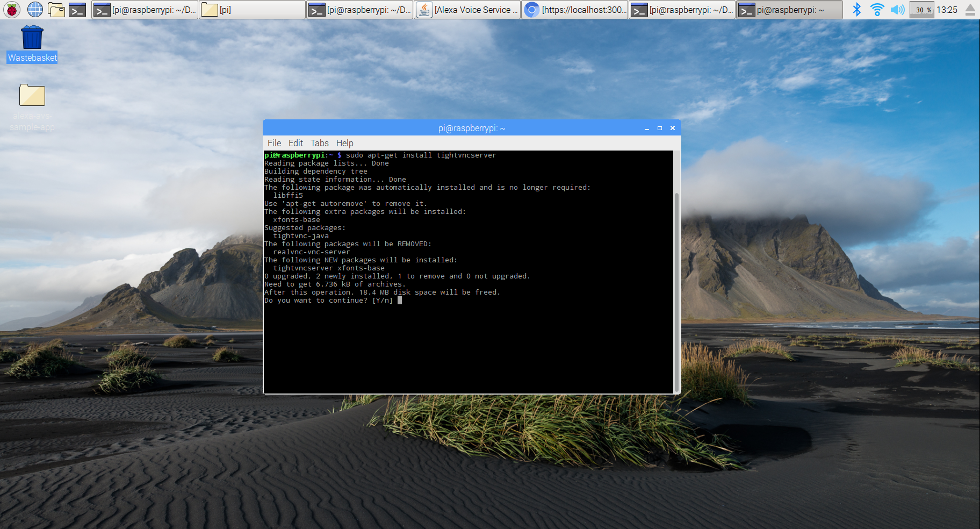Open the Raspberry Pi applications menu
Viewport: 980px width, 529px height.
coord(11,9)
